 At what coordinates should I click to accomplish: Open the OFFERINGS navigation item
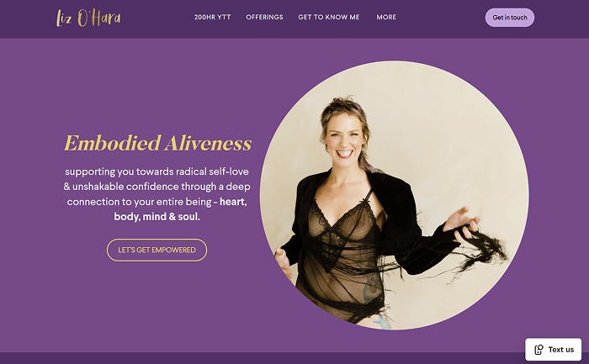pyautogui.click(x=264, y=18)
